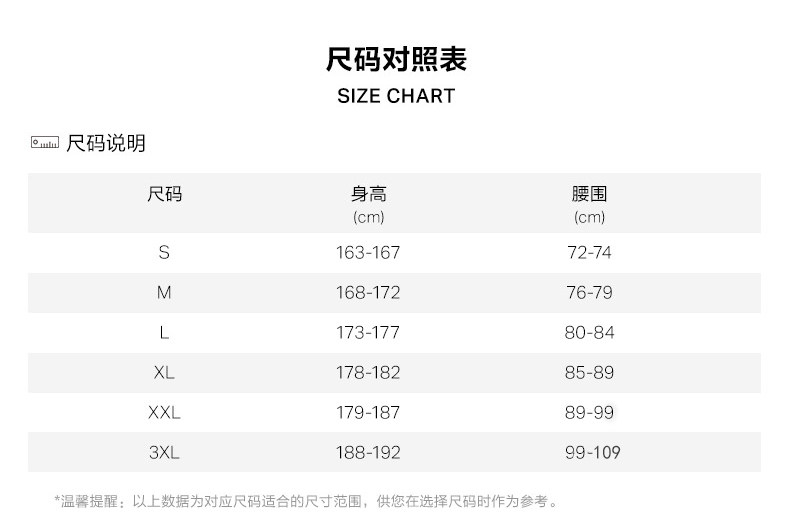The image size is (790, 532).
Task: Click the 尺码对照表 title
Action: (396, 59)
